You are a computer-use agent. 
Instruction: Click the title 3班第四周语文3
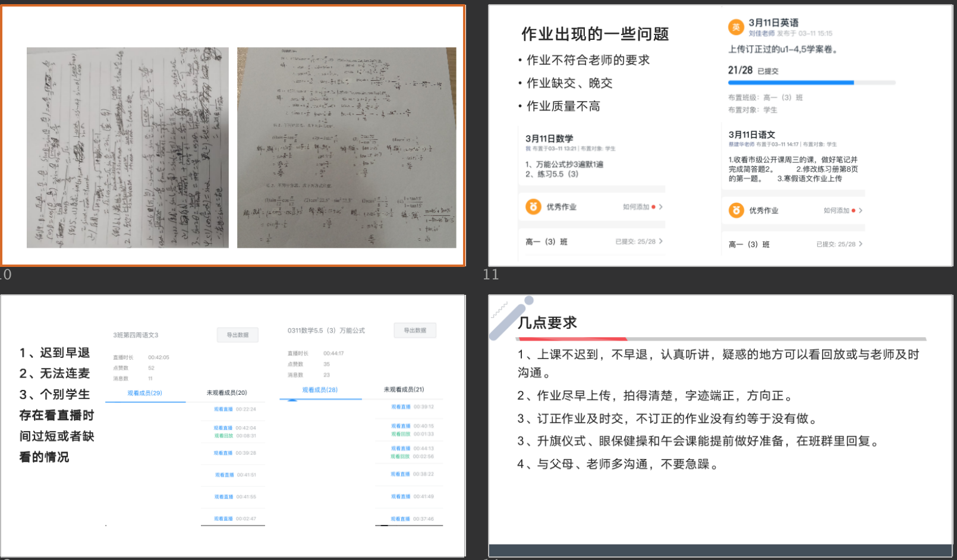(136, 335)
